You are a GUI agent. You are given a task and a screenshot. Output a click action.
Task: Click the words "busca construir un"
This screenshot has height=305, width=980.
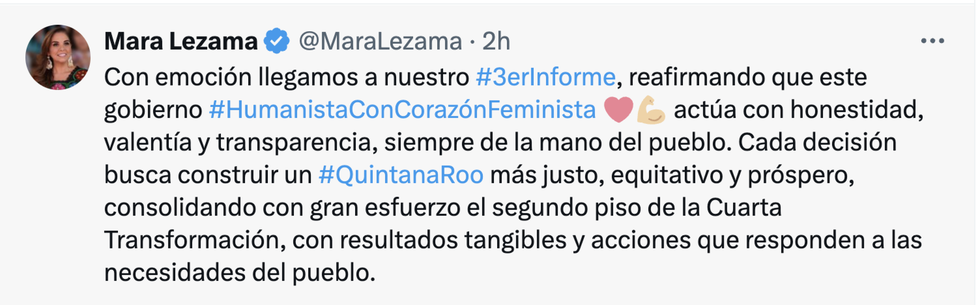208,175
